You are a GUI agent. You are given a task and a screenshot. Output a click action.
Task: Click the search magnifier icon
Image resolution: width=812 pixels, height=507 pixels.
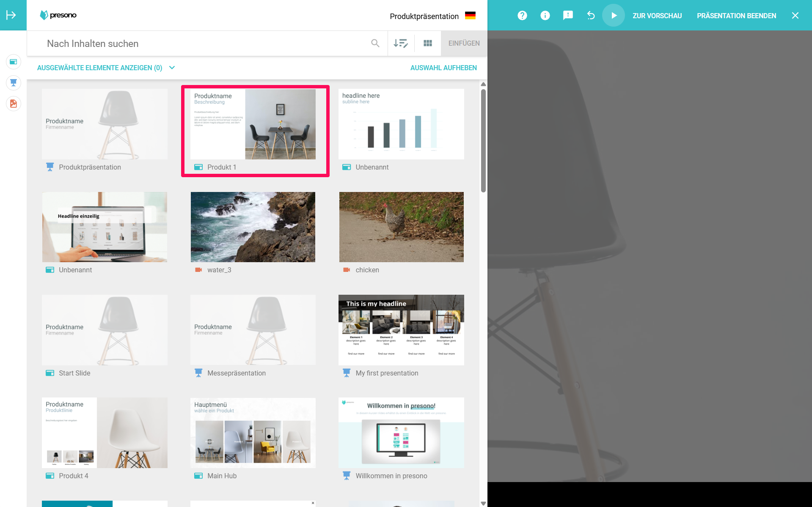click(375, 43)
